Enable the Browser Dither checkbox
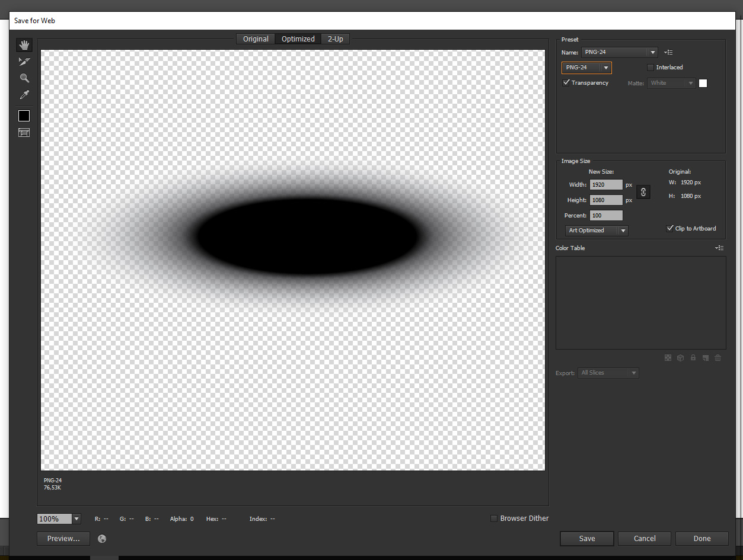The image size is (743, 560). [494, 519]
